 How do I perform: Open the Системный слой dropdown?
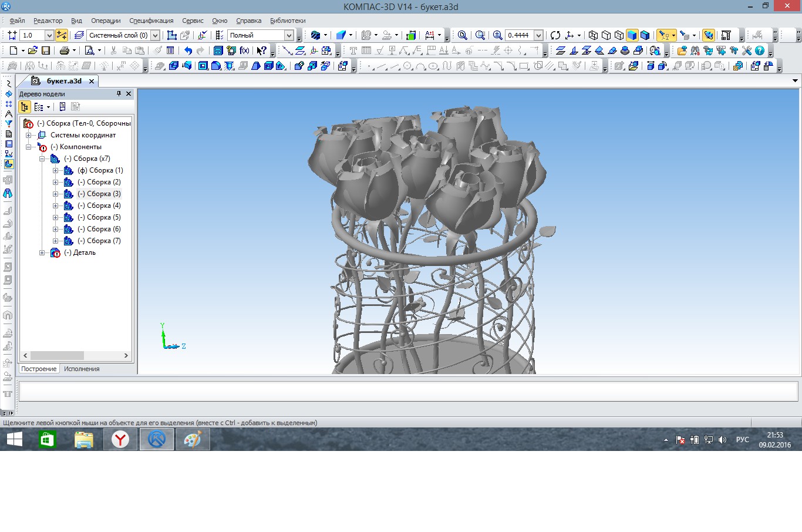(155, 35)
